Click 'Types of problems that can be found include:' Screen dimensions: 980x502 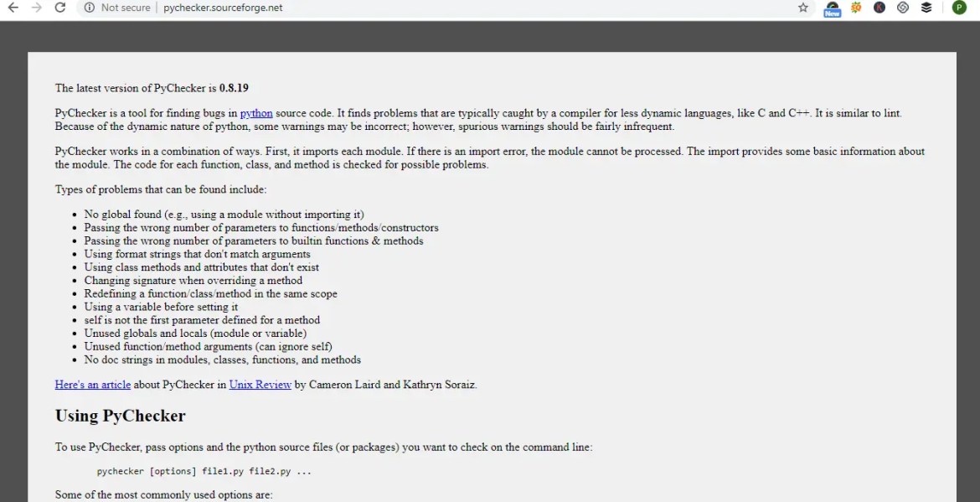point(161,189)
